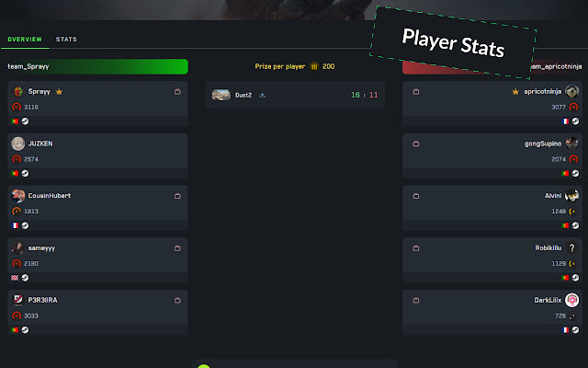The image size is (588, 368).
Task: Open apricotninja's Twitch stream icon
Action: click(x=416, y=91)
